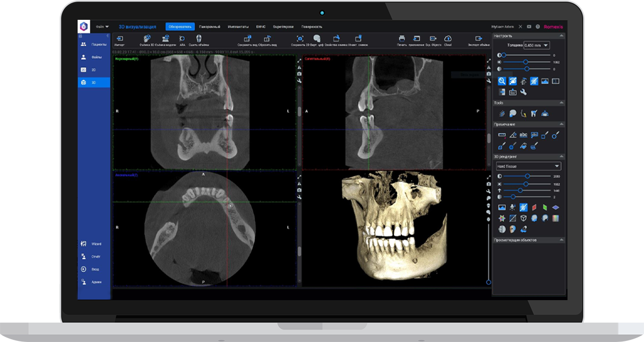Open Пациенты in the left sidebar

pyautogui.click(x=94, y=44)
